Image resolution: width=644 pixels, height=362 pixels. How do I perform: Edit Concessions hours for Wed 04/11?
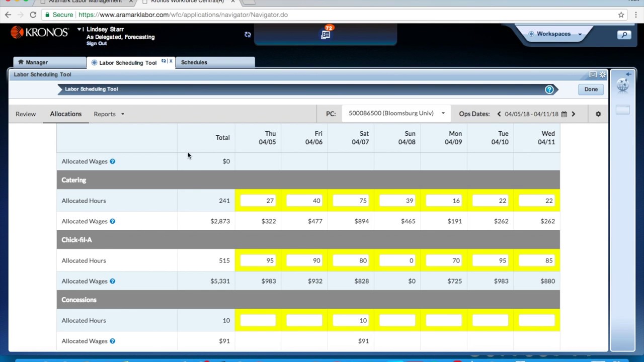[537, 320]
